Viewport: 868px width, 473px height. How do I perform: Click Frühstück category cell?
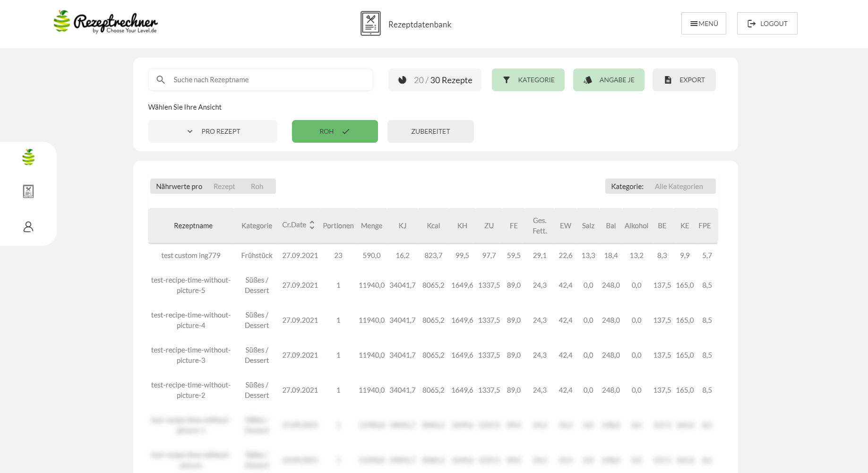[x=257, y=256]
